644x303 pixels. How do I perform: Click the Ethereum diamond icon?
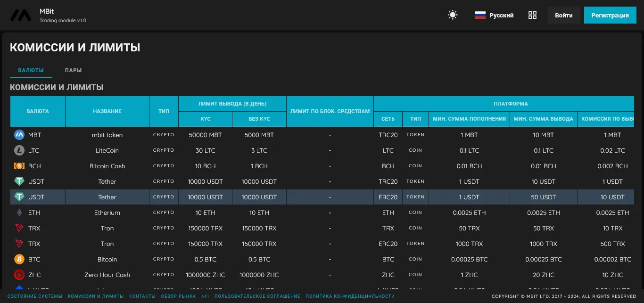coord(19,213)
